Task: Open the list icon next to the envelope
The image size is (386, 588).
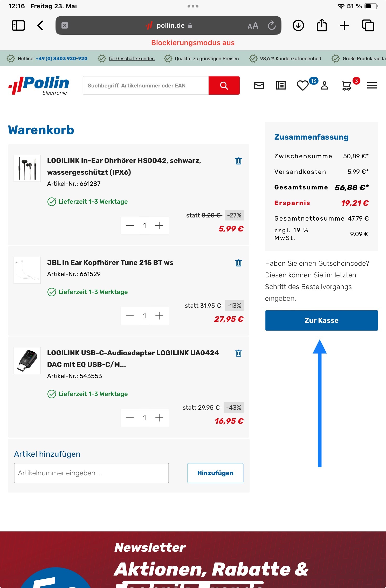Action: (281, 85)
